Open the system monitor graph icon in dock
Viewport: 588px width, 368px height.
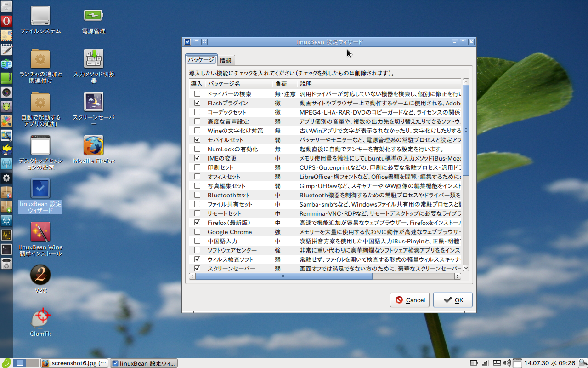[6, 235]
